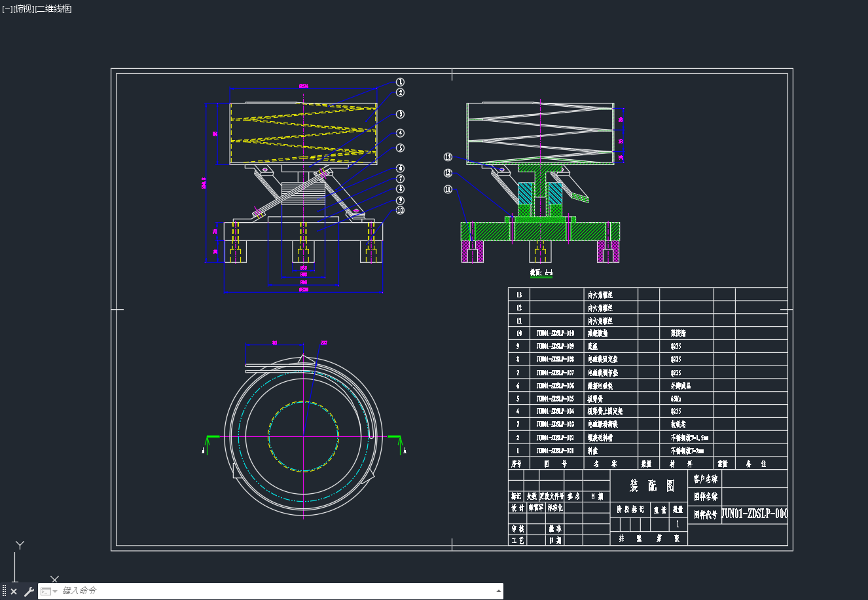Screen dimensions: 868x600
Task: Click the 料盘 name in row 1
Action: point(592,451)
